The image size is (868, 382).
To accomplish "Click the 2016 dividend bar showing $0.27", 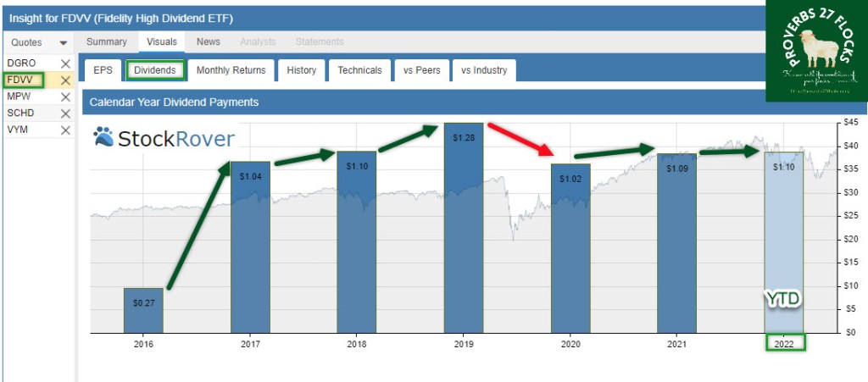I will (x=142, y=310).
